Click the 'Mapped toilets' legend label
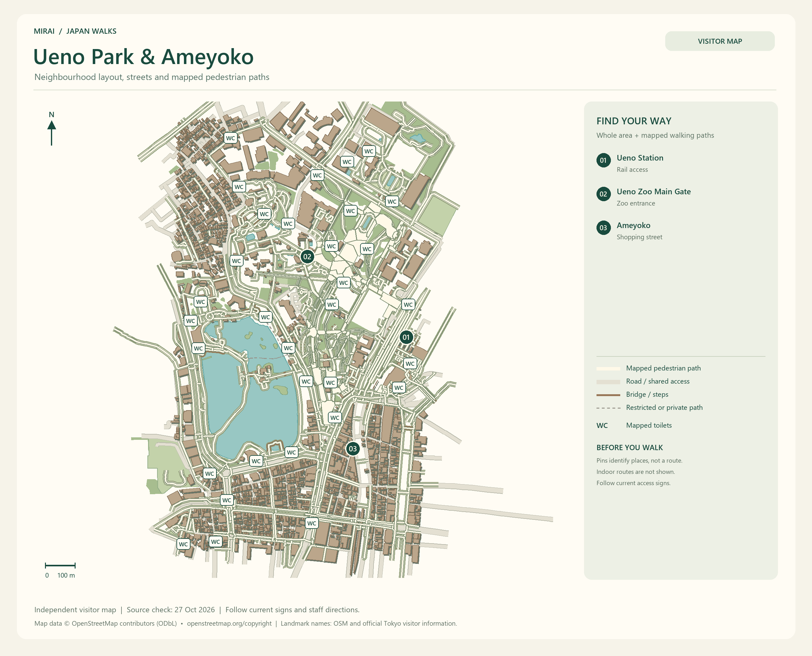The image size is (812, 656). [x=649, y=425]
